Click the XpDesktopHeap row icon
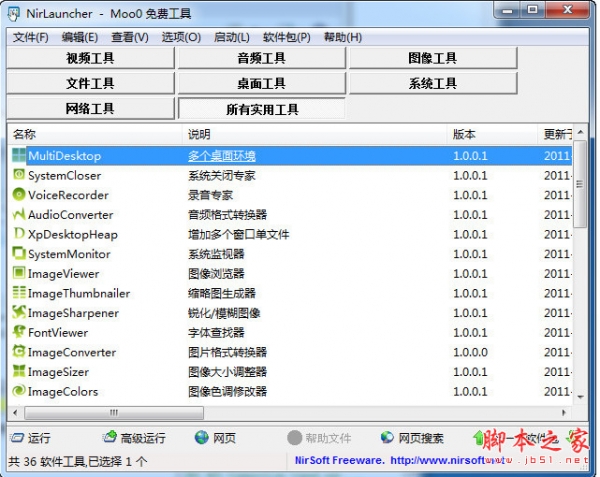The image size is (600, 477). point(18,233)
